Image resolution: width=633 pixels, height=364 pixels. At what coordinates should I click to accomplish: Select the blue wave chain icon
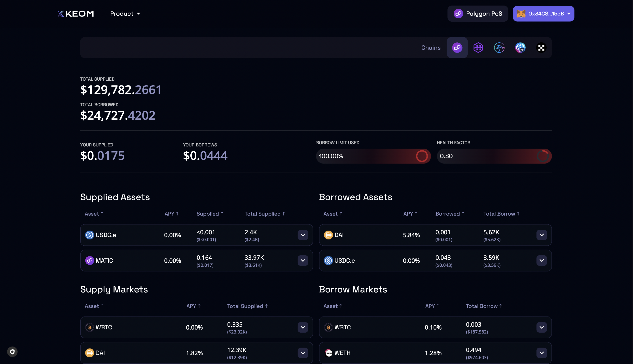point(499,47)
